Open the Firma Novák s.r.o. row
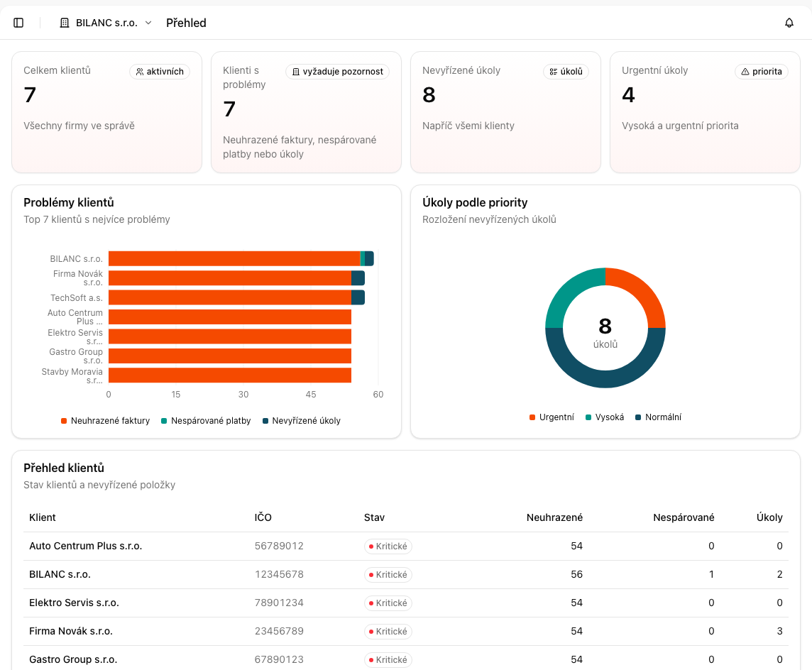The width and height of the screenshot is (812, 670). tap(406, 632)
